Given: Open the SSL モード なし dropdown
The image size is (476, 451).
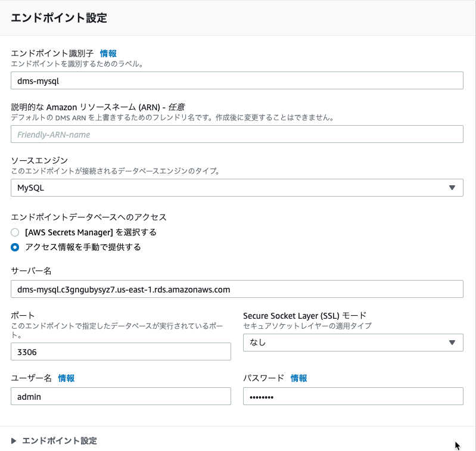Looking at the screenshot, I should pyautogui.click(x=353, y=343).
